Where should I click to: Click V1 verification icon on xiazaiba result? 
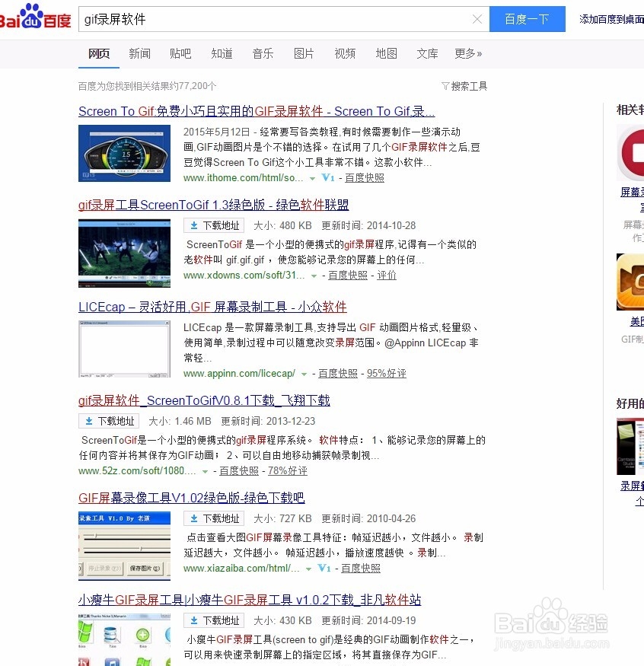tap(324, 568)
